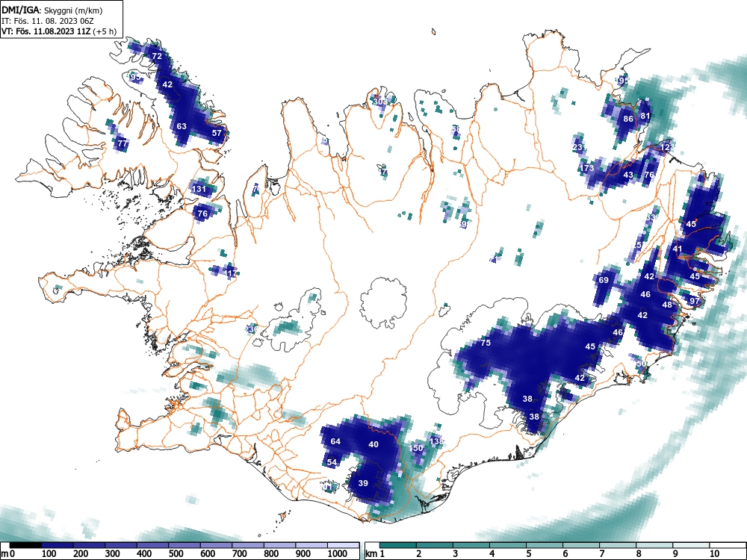
Task: Select the 'VT: Fös. 11.08.2023 11Z (+5 h)' line
Action: pos(59,31)
